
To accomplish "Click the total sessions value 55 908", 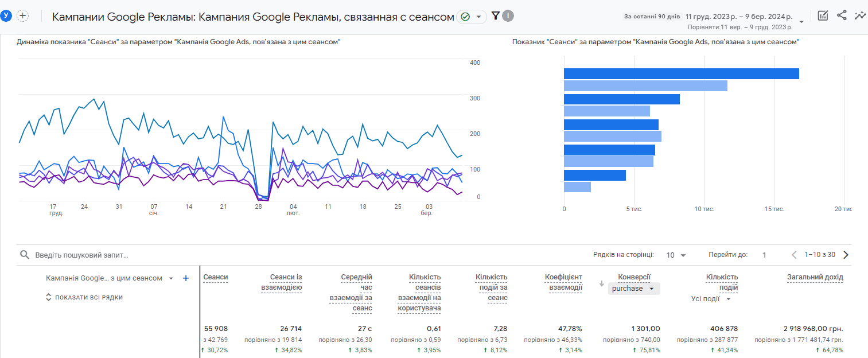I will tap(216, 329).
